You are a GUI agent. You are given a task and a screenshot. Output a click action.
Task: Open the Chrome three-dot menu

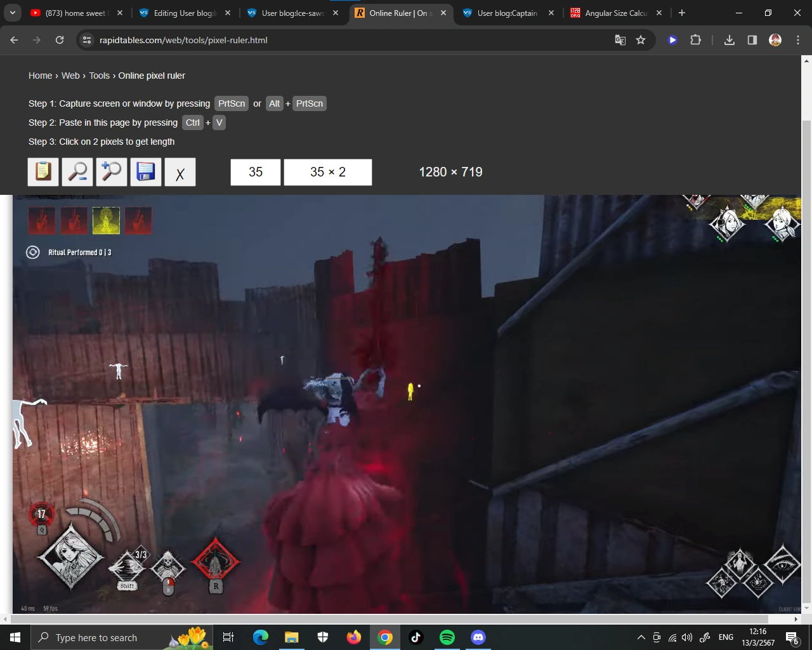tap(798, 40)
